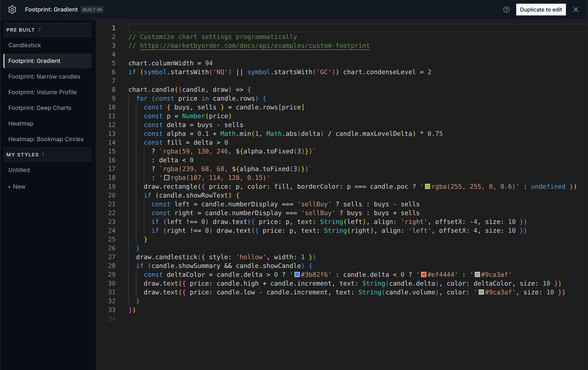Click the Duplicate to edit button
This screenshot has height=370, width=588.
(x=541, y=10)
